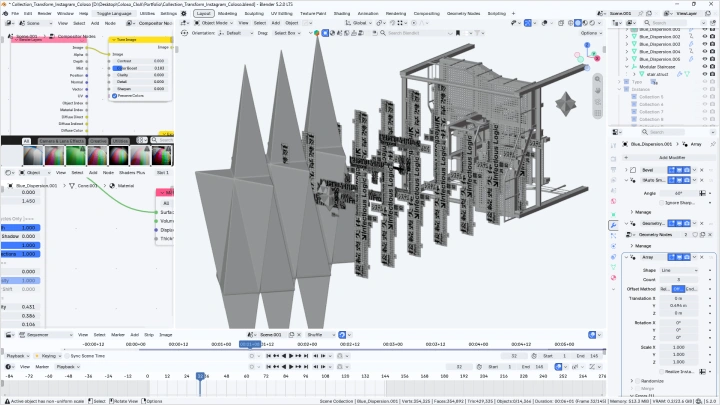
Task: Open the Shape Line dropdown in Array
Action: pyautogui.click(x=679, y=270)
